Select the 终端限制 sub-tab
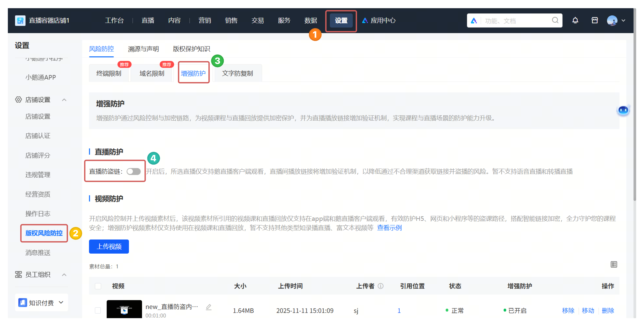644x326 pixels. point(109,73)
